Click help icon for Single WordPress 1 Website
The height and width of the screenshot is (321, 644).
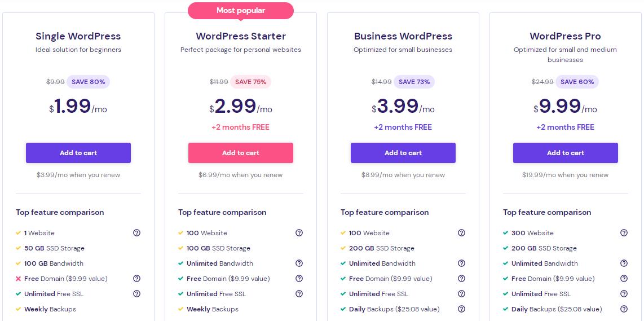[x=136, y=233]
